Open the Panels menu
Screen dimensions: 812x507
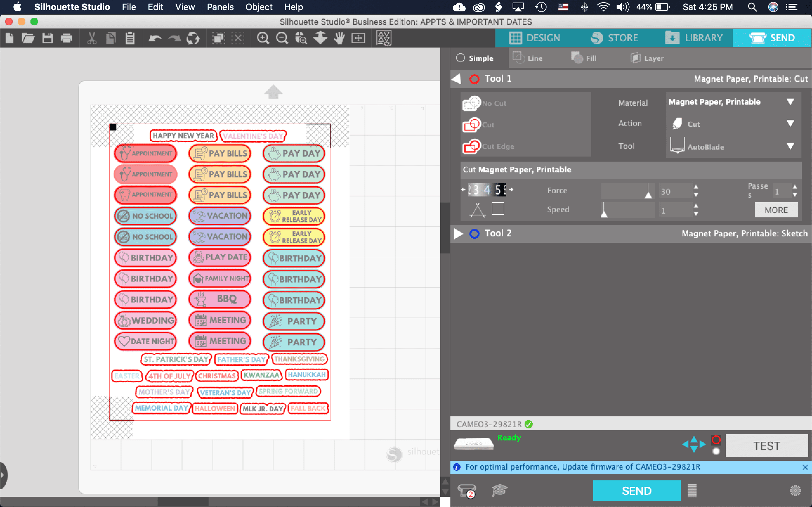coord(220,7)
